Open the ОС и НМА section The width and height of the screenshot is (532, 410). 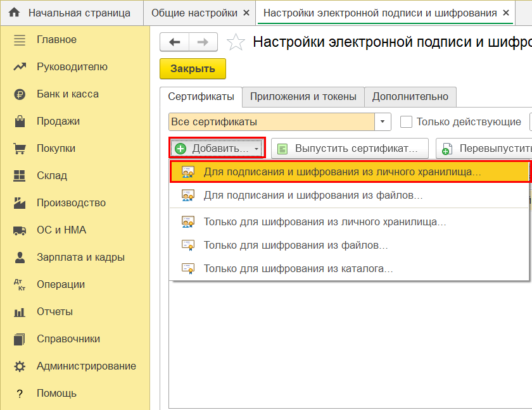click(x=75, y=230)
